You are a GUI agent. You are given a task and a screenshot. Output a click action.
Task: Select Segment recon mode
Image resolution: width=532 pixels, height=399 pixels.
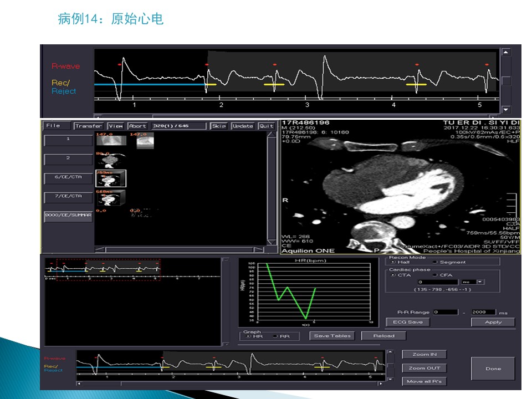436,262
